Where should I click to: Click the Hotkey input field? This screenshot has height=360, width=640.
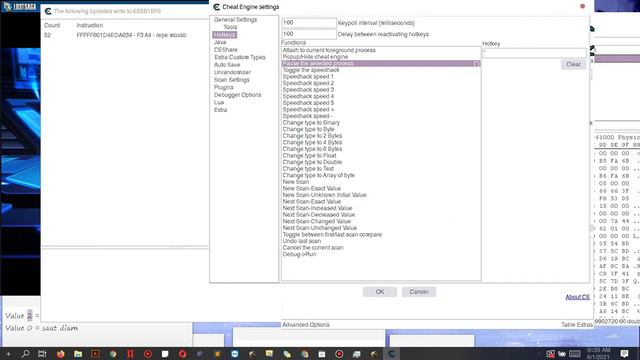coord(534,52)
